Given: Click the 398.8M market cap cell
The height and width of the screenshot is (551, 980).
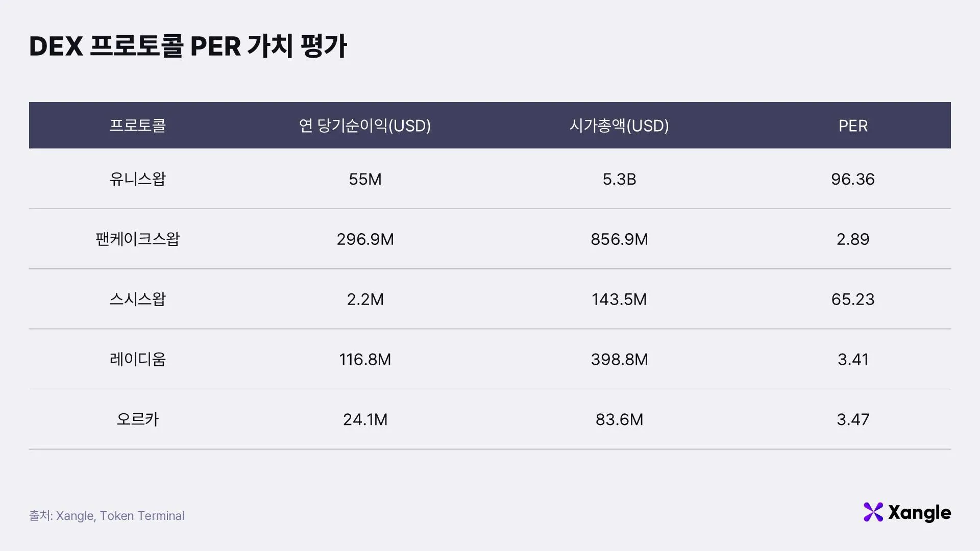Looking at the screenshot, I should tap(619, 359).
